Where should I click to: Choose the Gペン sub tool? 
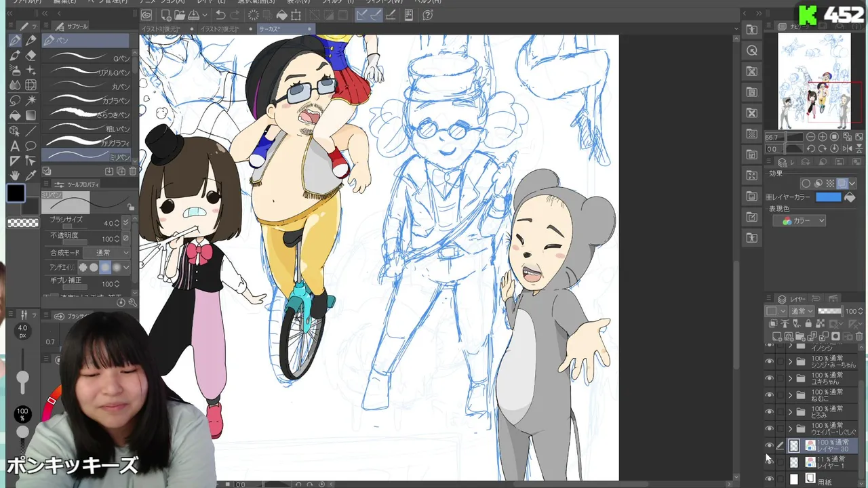pyautogui.click(x=86, y=58)
